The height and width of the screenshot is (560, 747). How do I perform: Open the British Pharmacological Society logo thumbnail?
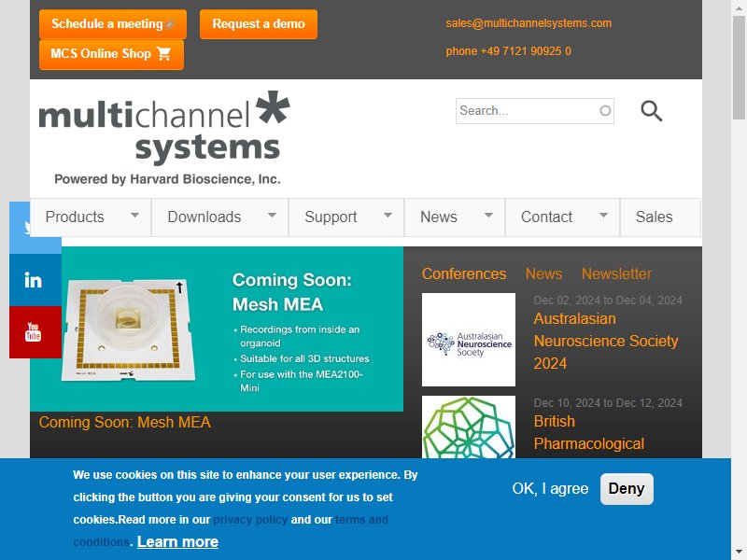point(469,427)
